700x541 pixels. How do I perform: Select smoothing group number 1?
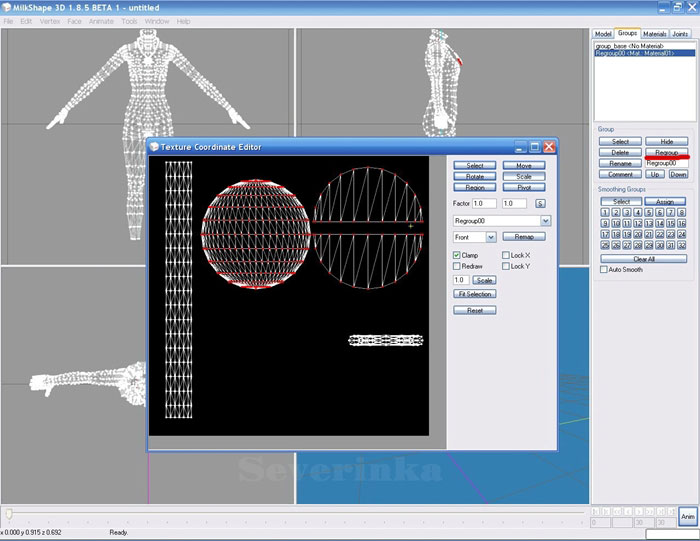[x=604, y=212]
